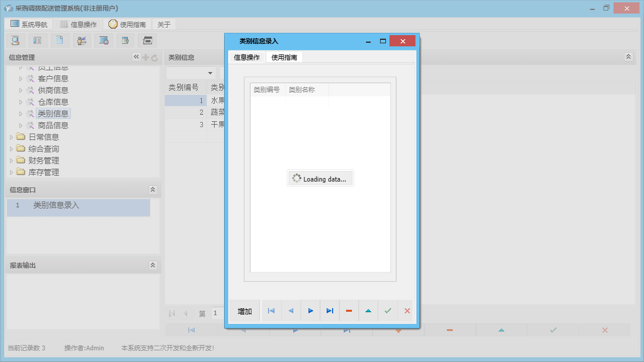Go to previous record in 类别信息录入 dialog
Image resolution: width=644 pixels, height=362 pixels.
pos(291,311)
